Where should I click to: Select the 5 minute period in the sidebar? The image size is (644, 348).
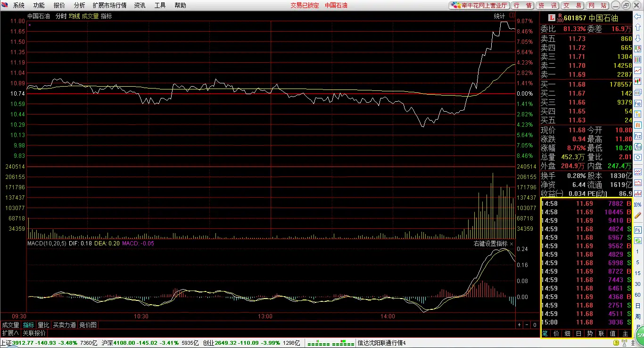(x=638, y=263)
